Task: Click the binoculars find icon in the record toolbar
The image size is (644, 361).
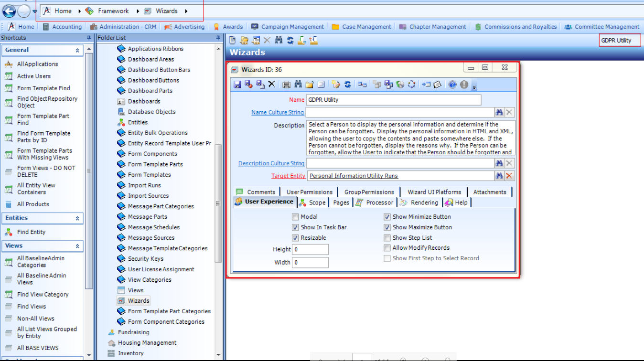Action: [x=298, y=85]
